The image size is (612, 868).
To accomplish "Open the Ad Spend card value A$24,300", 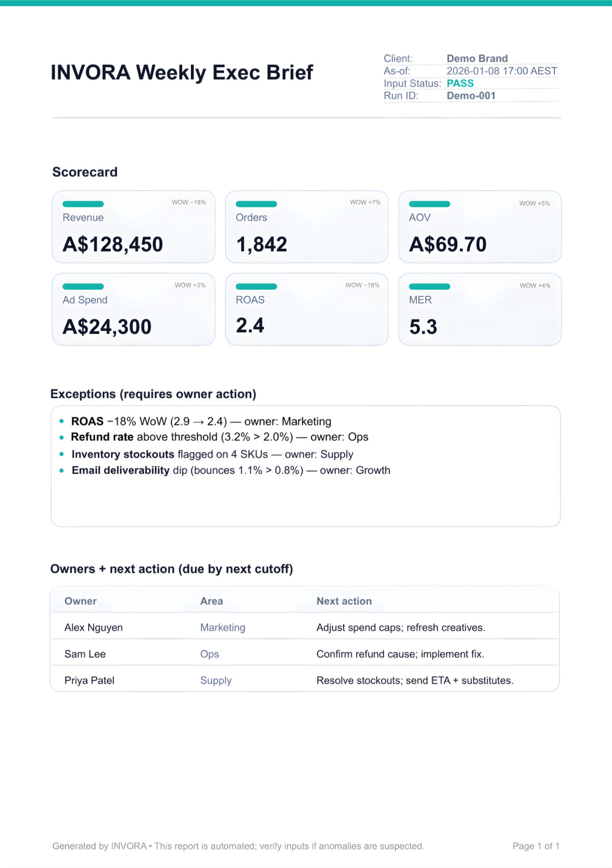I will pyautogui.click(x=107, y=327).
